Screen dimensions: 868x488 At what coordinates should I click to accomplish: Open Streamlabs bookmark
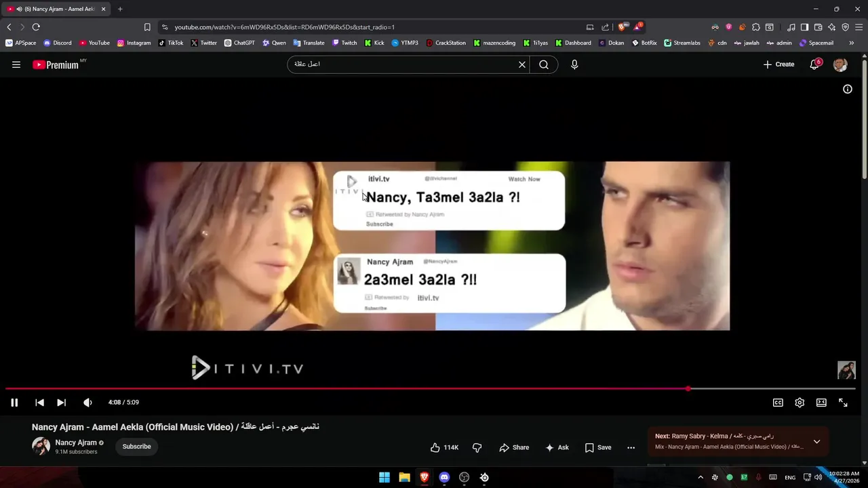pos(683,43)
